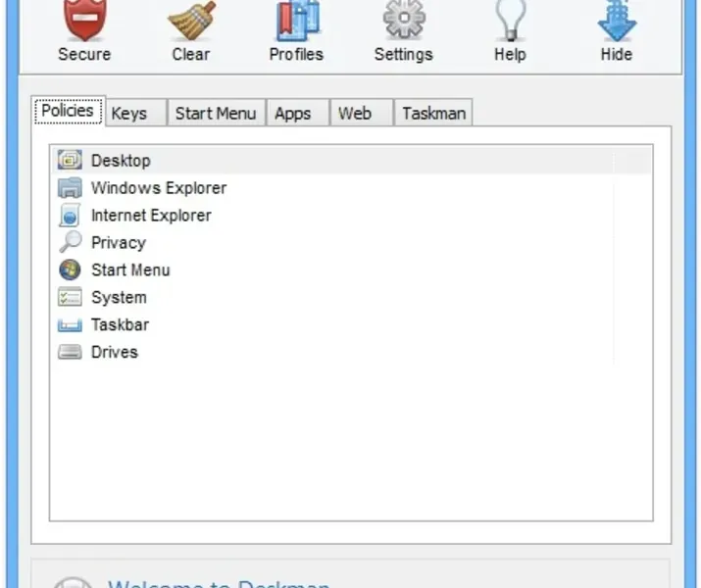701x588 pixels.
Task: Select the System checklist icon
Action: [x=70, y=297]
